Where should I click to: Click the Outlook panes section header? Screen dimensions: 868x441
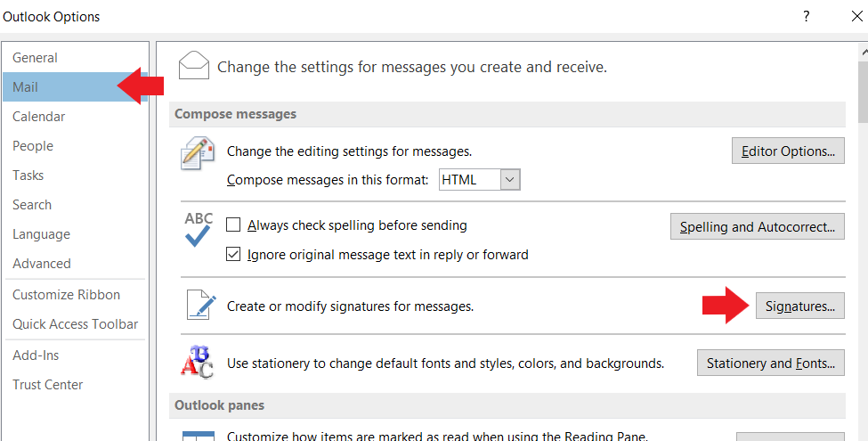pos(507,405)
